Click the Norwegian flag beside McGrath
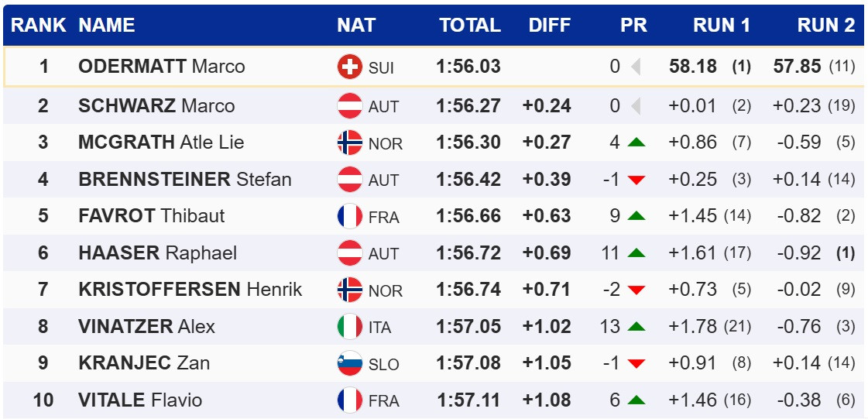Image resolution: width=868 pixels, height=419 pixels. 350,143
